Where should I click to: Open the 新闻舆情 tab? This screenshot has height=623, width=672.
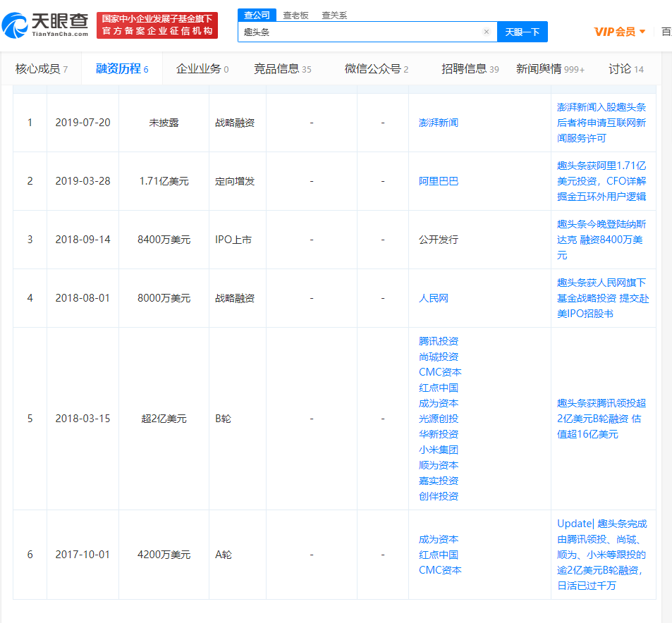pyautogui.click(x=550, y=68)
